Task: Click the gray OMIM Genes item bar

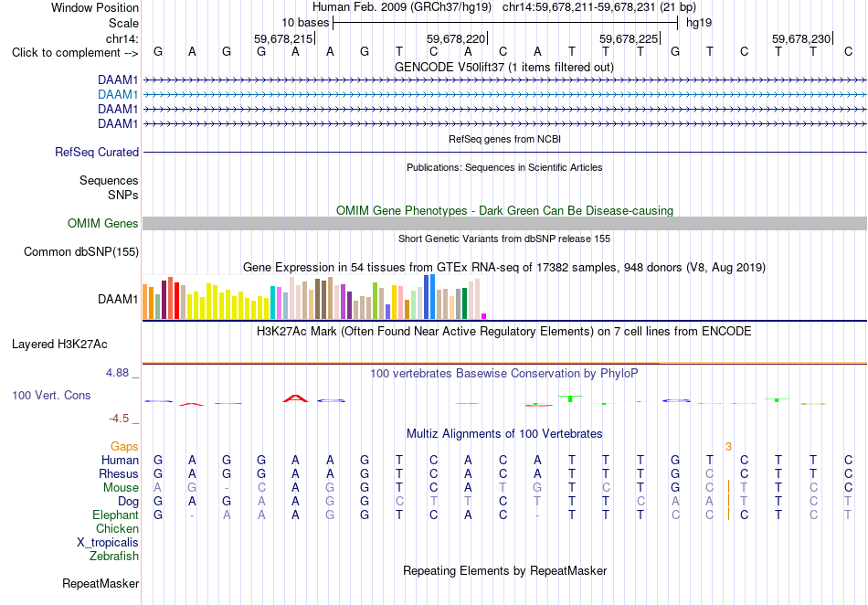Action: [x=504, y=224]
